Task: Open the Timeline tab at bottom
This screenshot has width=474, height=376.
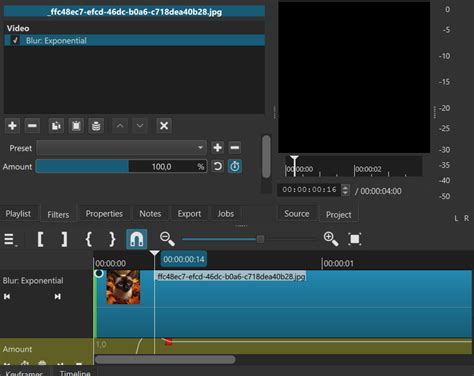Action: point(75,373)
